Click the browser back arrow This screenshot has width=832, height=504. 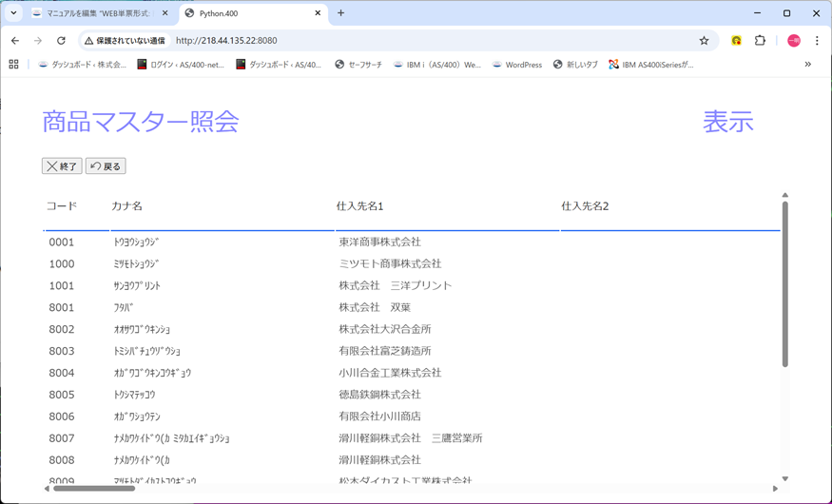click(15, 41)
